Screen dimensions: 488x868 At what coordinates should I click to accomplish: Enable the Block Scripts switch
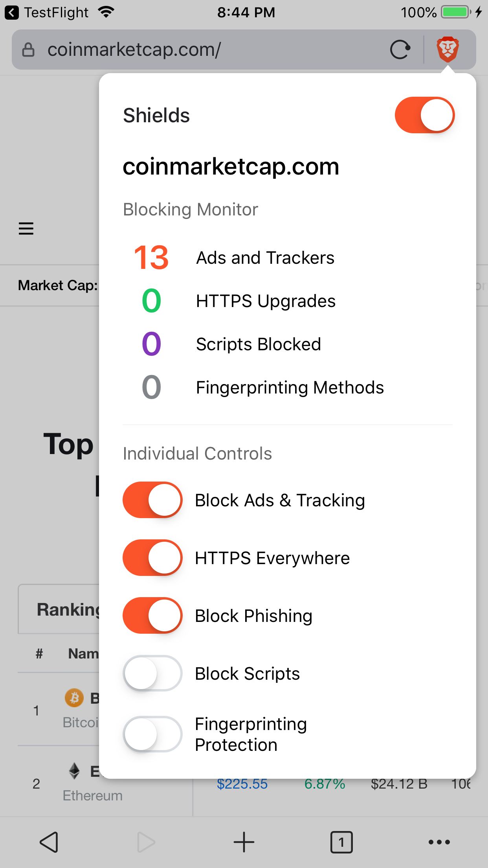(152, 673)
